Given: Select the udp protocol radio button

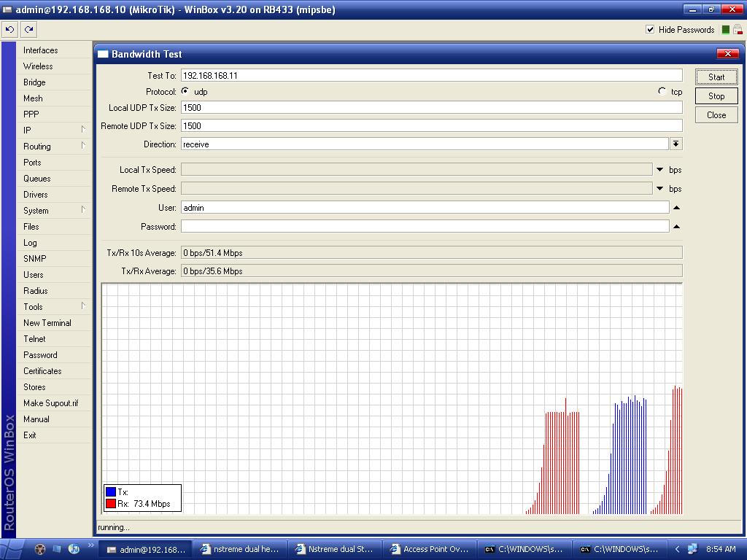Looking at the screenshot, I should [185, 92].
